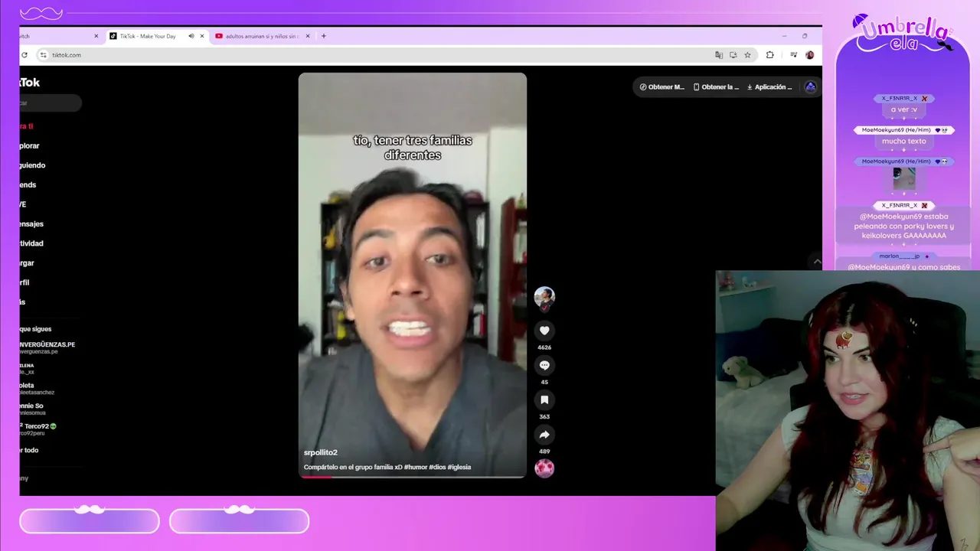This screenshot has height=551, width=980.
Task: Click the TikTok sidebar search field
Action: [51, 103]
